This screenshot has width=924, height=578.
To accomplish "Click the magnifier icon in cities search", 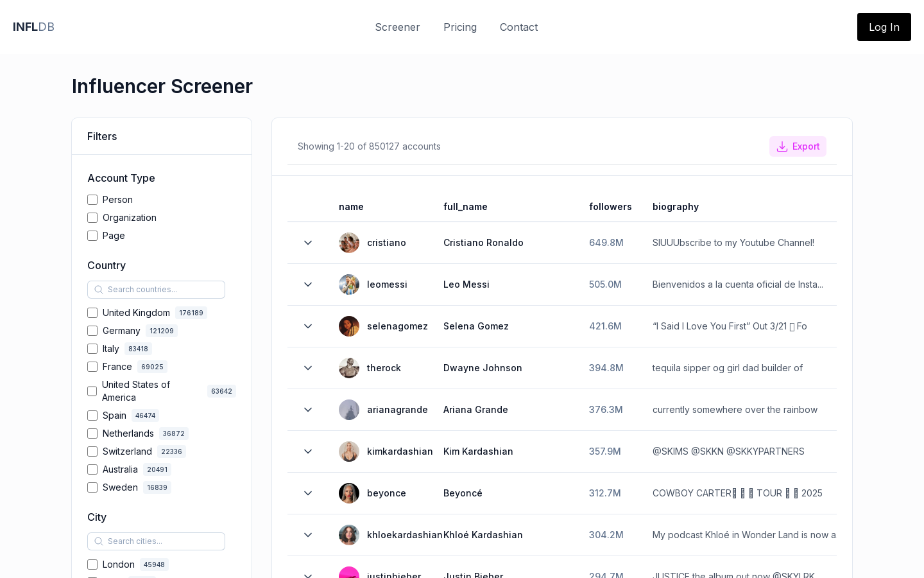I will (99, 541).
